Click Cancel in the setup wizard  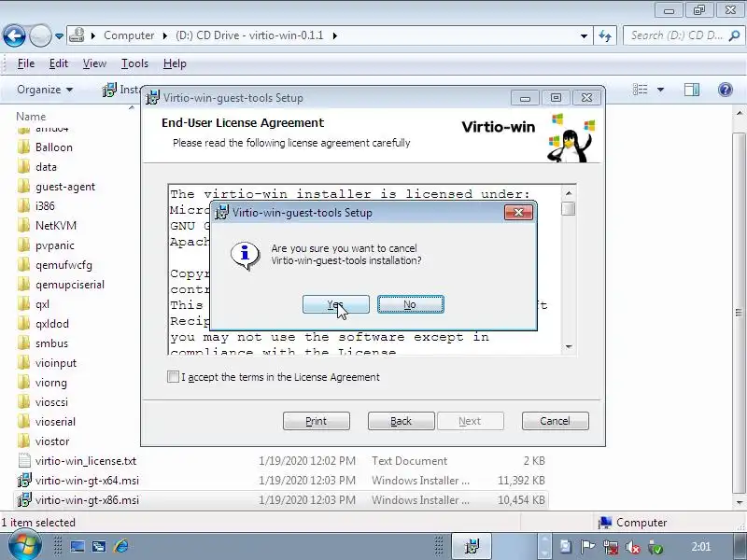point(556,421)
